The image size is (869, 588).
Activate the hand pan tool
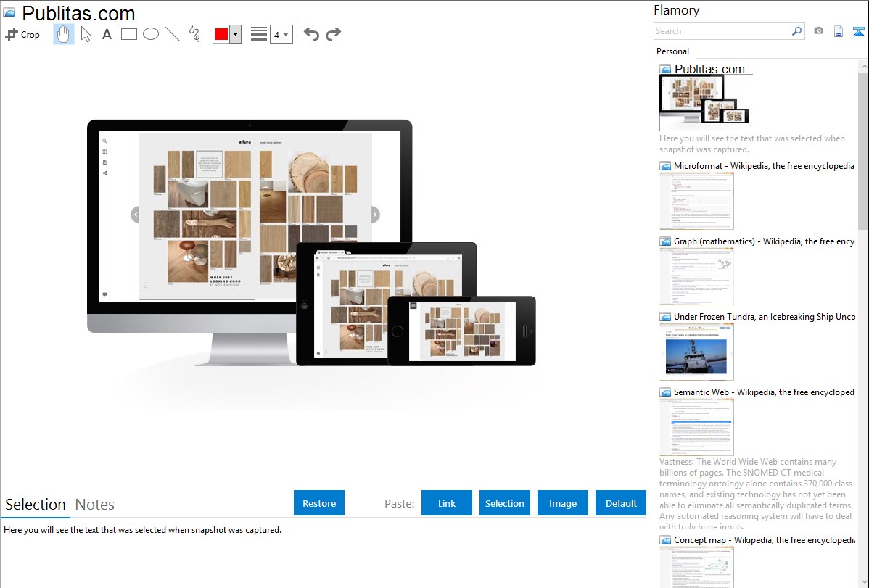coord(63,34)
